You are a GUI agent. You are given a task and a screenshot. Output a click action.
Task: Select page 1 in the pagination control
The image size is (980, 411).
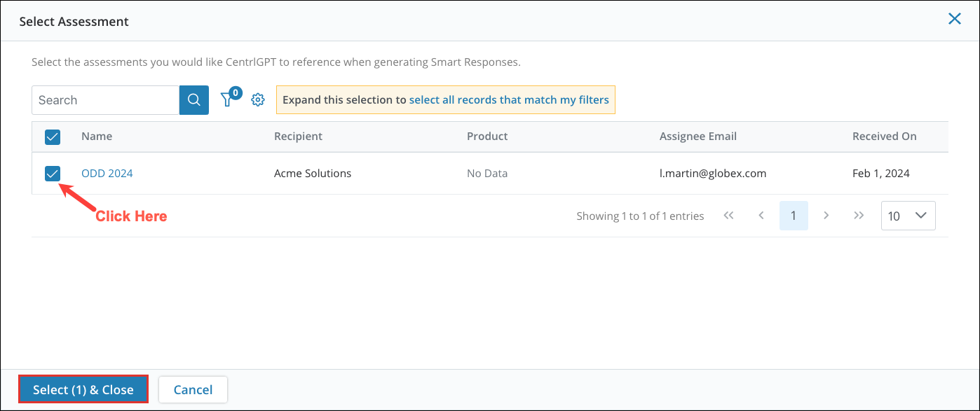794,216
